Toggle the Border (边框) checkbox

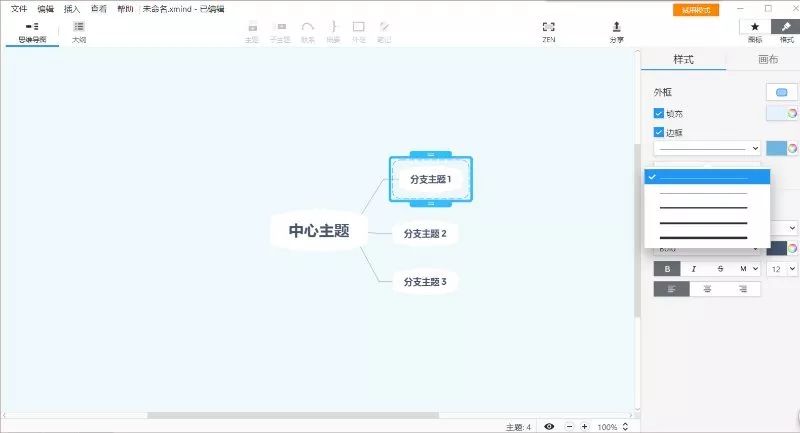pyautogui.click(x=658, y=132)
